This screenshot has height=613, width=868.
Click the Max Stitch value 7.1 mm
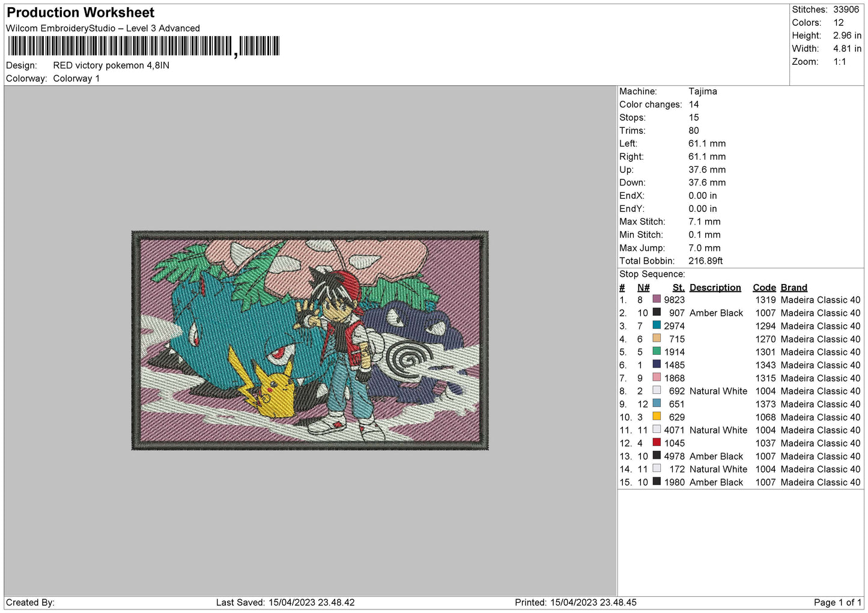click(705, 222)
